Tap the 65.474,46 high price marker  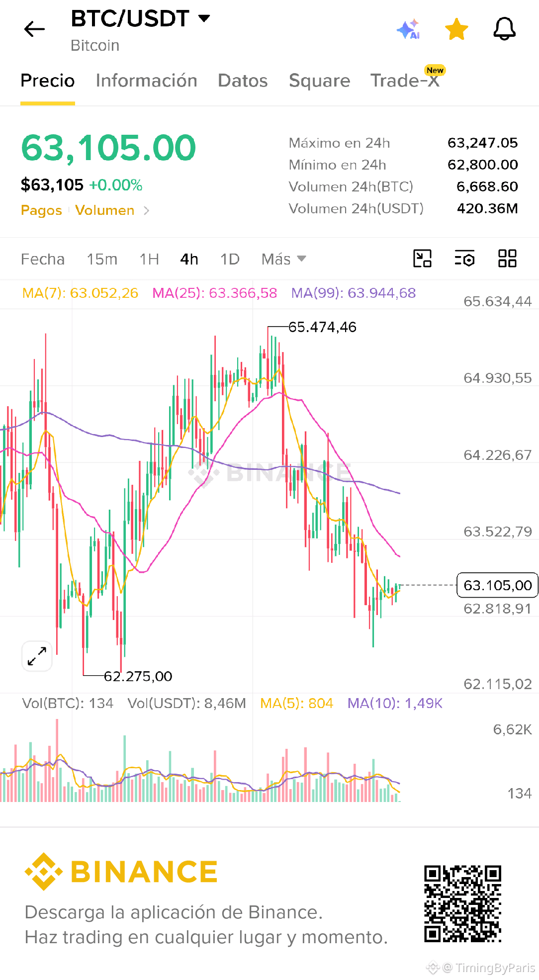click(x=322, y=327)
